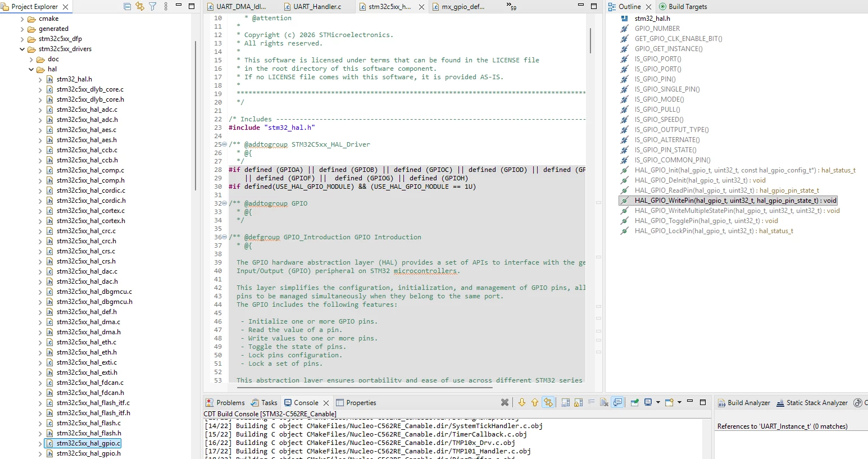The width and height of the screenshot is (868, 459).
Task: Fold the comment block at line 36
Action: [x=225, y=237]
